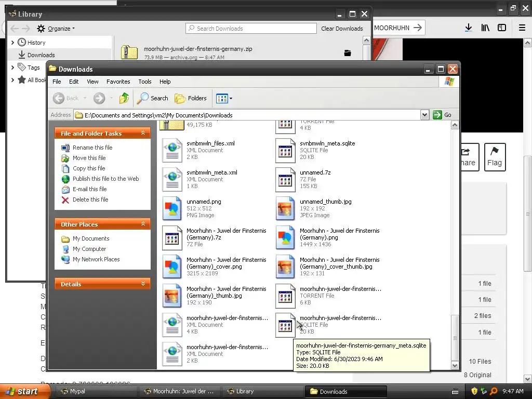Select svnbmwln_meta.xml file icon

[172, 179]
